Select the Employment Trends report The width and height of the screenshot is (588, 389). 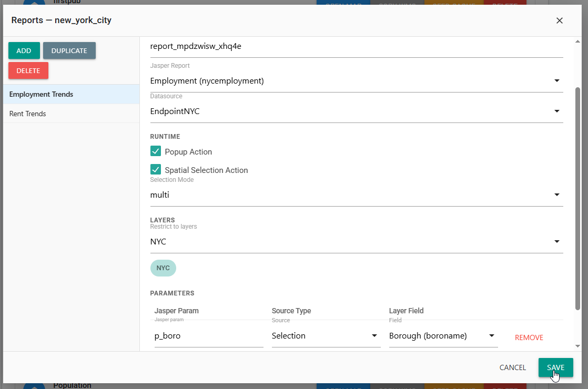coord(71,95)
